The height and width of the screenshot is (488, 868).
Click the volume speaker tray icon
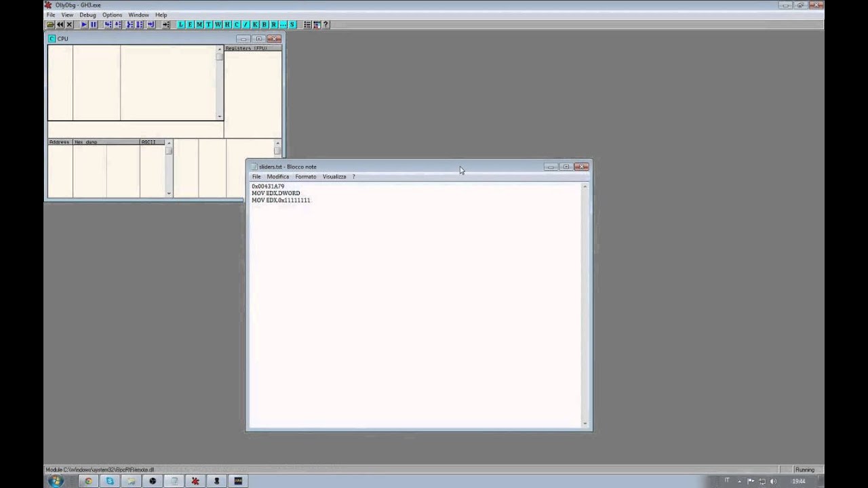[x=773, y=481]
